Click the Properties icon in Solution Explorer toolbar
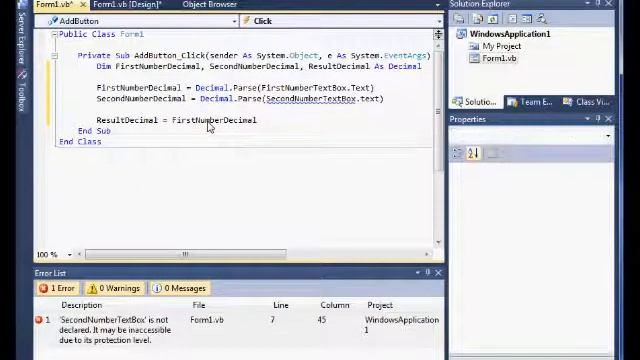This screenshot has width=640, height=360. (459, 19)
